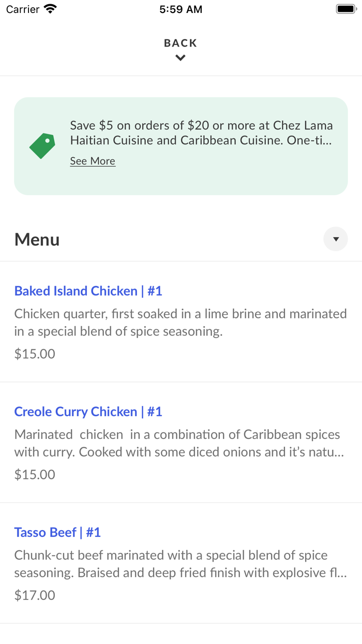362x644 pixels.
Task: Click the down chevron below BACK
Action: [x=180, y=57]
